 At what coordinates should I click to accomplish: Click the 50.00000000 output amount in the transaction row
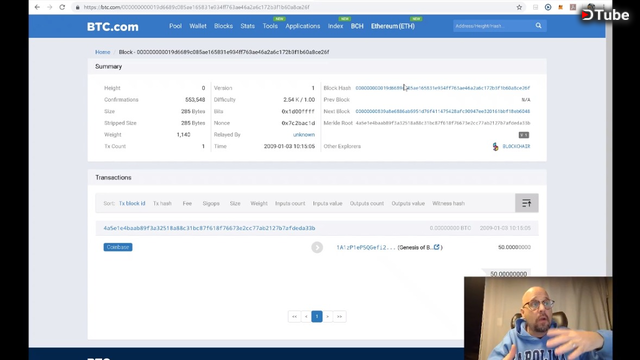(514, 247)
